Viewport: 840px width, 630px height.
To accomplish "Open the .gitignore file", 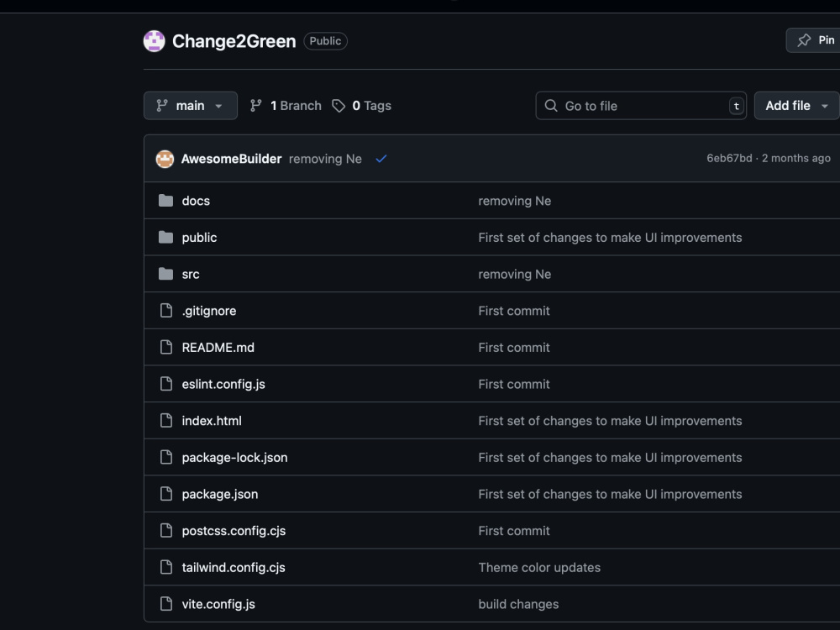I will point(209,311).
